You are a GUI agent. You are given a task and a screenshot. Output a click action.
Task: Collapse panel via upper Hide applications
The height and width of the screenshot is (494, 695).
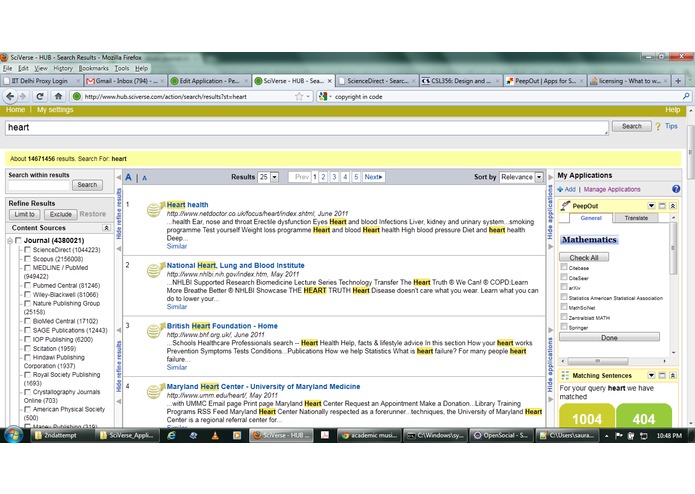pos(550,212)
